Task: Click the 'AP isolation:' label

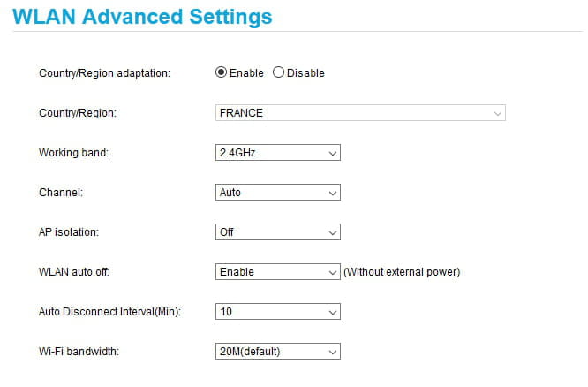Action: click(x=69, y=232)
